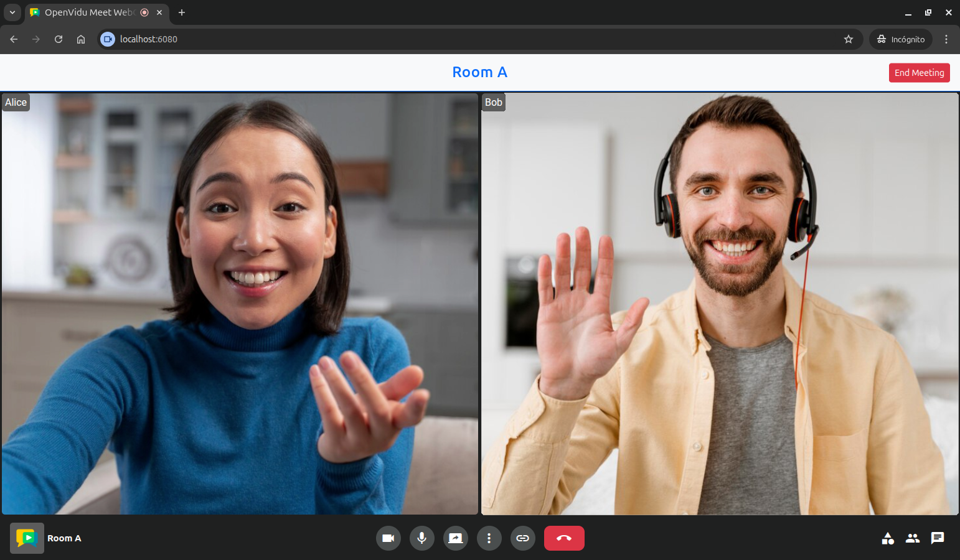Mute the microphone

pyautogui.click(x=421, y=538)
